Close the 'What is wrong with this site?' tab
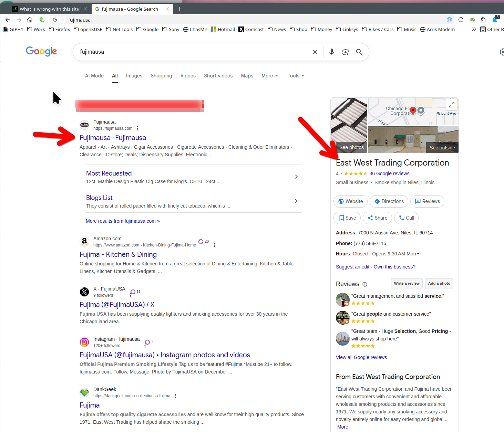The image size is (504, 432). tap(85, 9)
